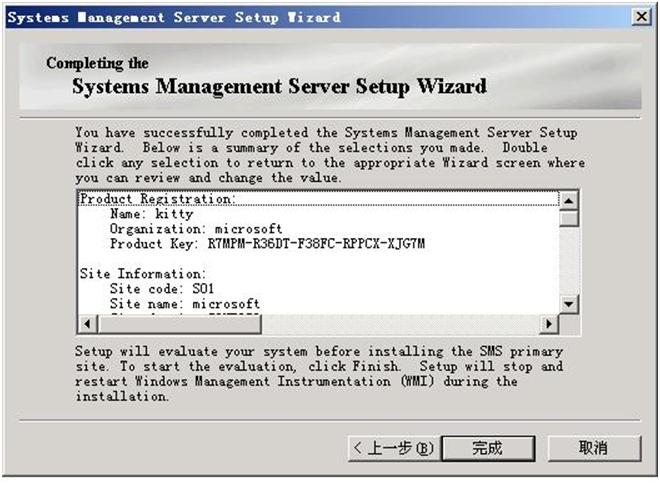Click the horizontal scrollbar thumb
660x484 pixels.
(x=179, y=324)
